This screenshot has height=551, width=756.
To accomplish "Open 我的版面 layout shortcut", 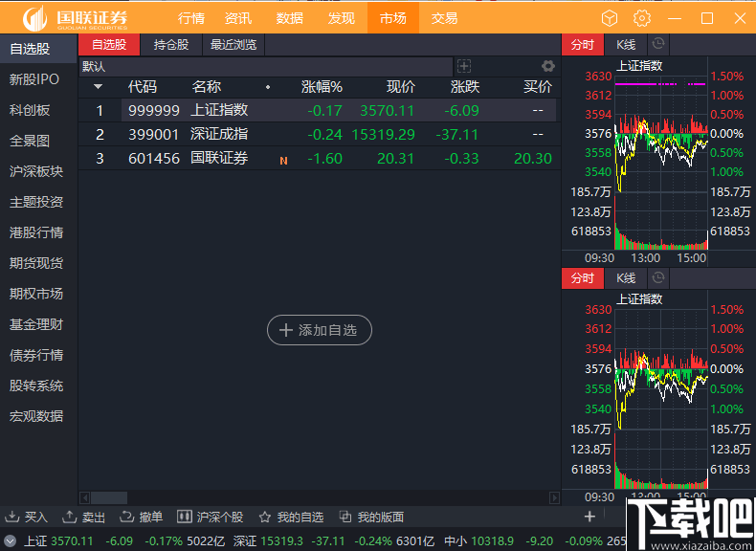I will [371, 517].
